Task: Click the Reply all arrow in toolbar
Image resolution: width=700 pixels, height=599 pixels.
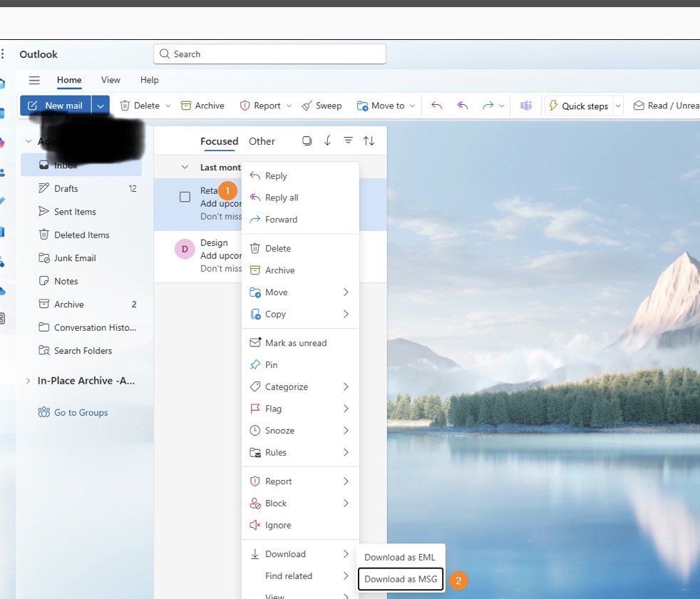Action: point(463,106)
